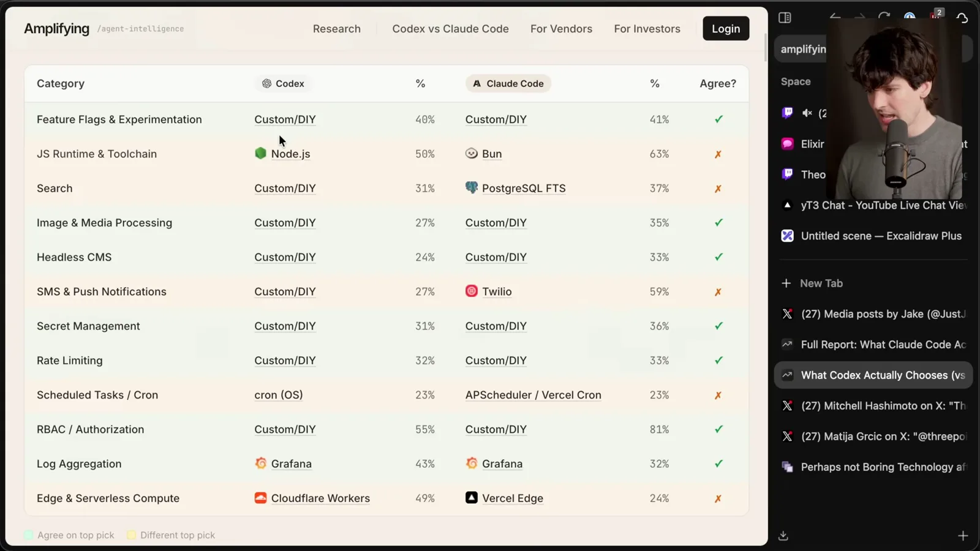Toggle the browser sidebar panel icon

(x=785, y=18)
